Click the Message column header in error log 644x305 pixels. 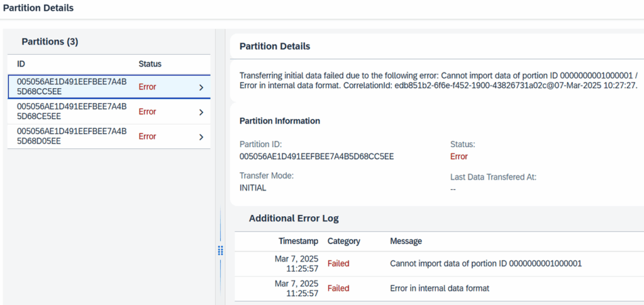(406, 241)
